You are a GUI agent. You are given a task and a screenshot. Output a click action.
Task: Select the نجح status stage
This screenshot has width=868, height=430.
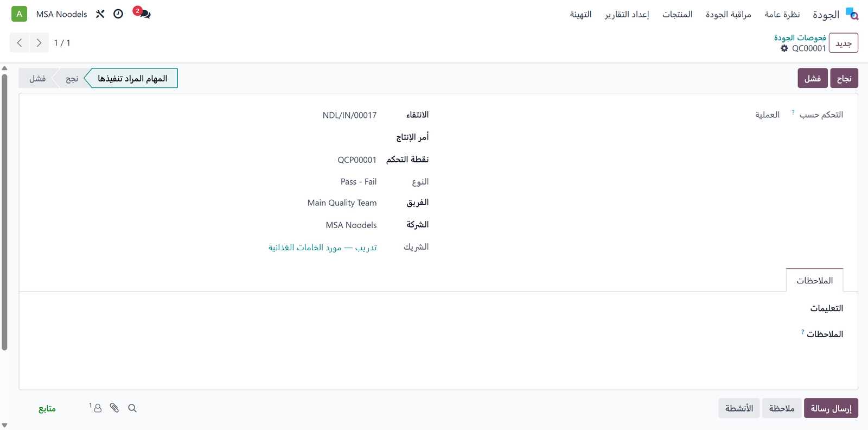click(x=72, y=78)
